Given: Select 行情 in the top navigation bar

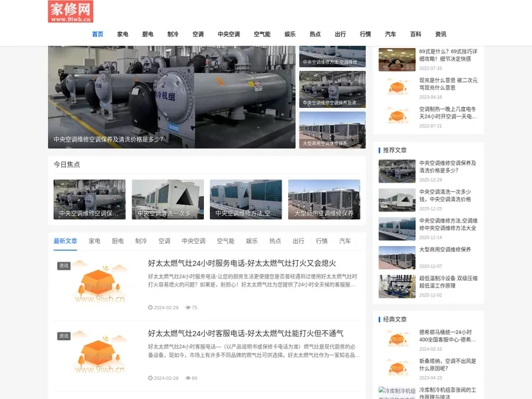Looking at the screenshot, I should coord(366,34).
